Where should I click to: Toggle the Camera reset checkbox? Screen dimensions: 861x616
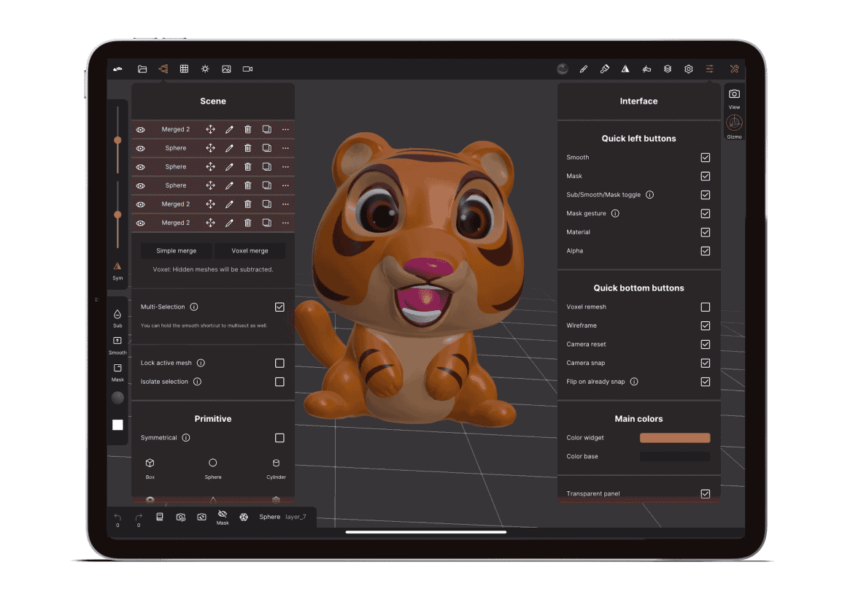[x=706, y=344]
